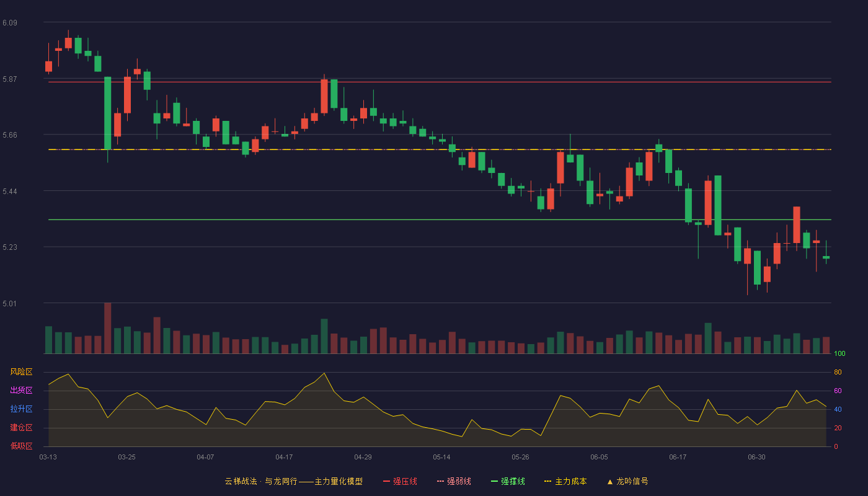Toggle the 强压线 legend item

[400, 481]
